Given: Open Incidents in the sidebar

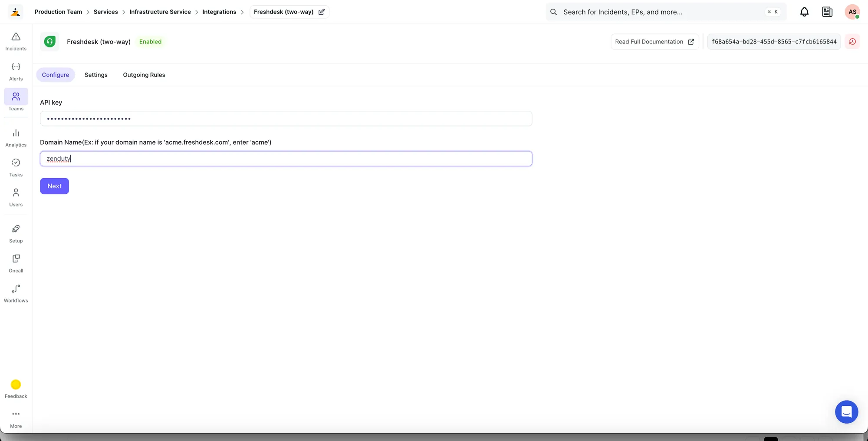Looking at the screenshot, I should [x=16, y=42].
